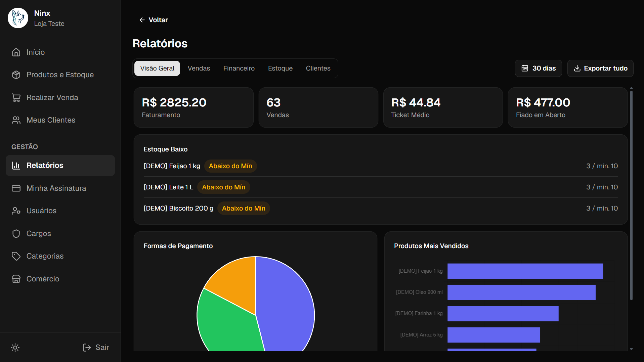Click the calendar icon in 30 dias

[x=525, y=69]
